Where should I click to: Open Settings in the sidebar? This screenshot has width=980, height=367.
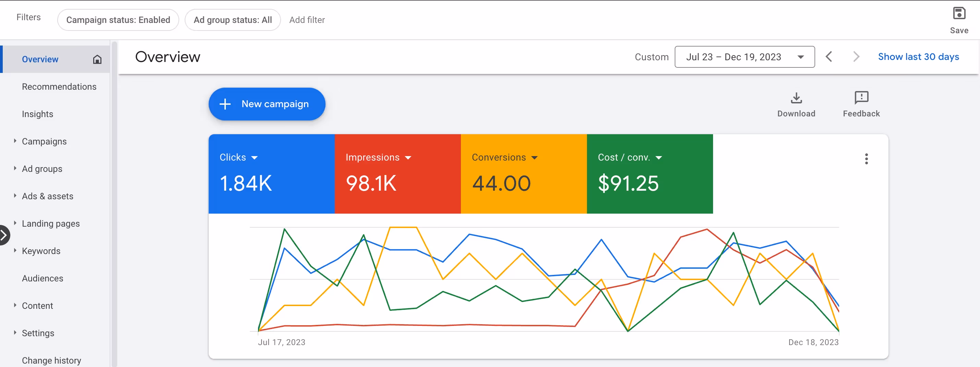[x=38, y=333]
